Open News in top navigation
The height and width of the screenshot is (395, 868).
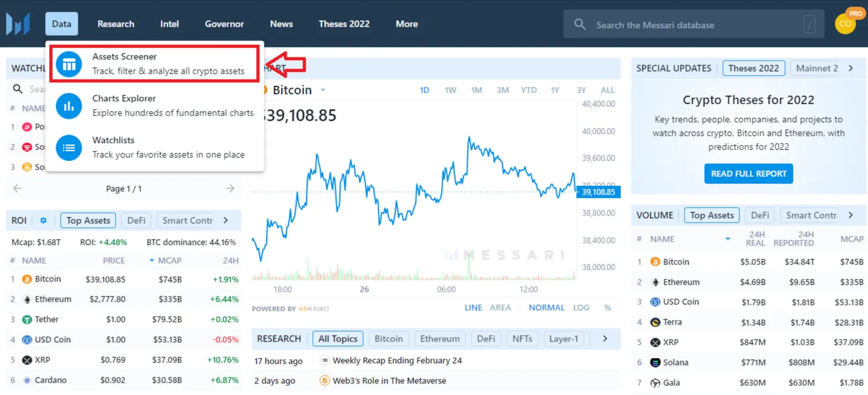pos(282,24)
